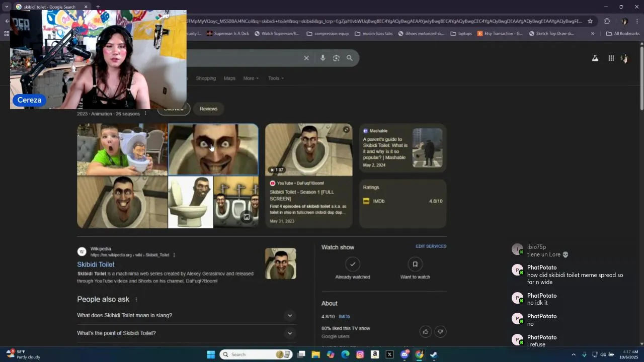The width and height of the screenshot is (644, 362).
Task: Click the magnifier search submit icon
Action: tap(350, 58)
